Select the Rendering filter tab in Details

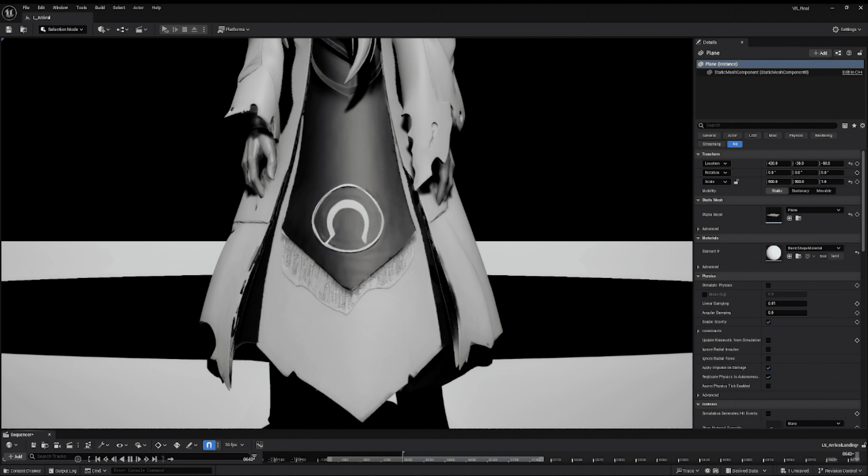[x=823, y=136]
